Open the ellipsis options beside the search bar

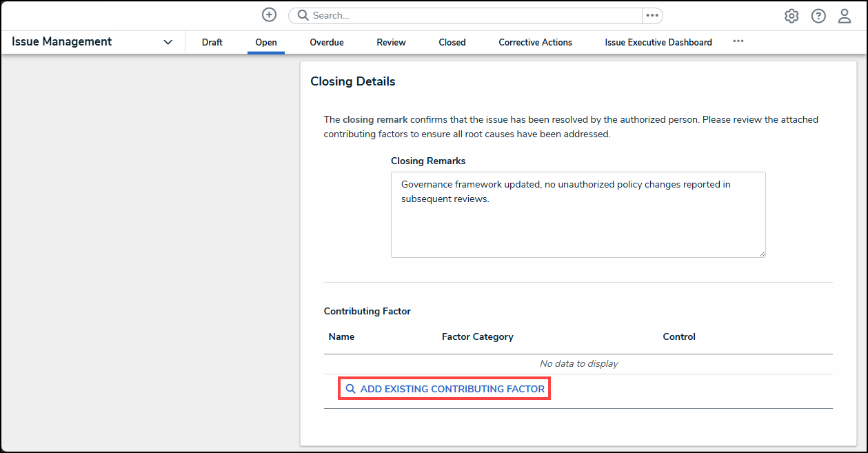652,14
